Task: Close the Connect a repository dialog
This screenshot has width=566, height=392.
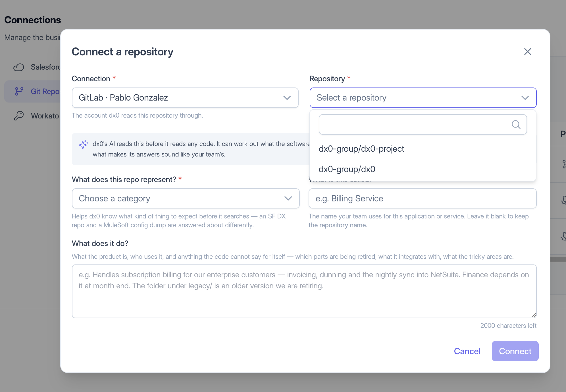Action: pos(528,51)
